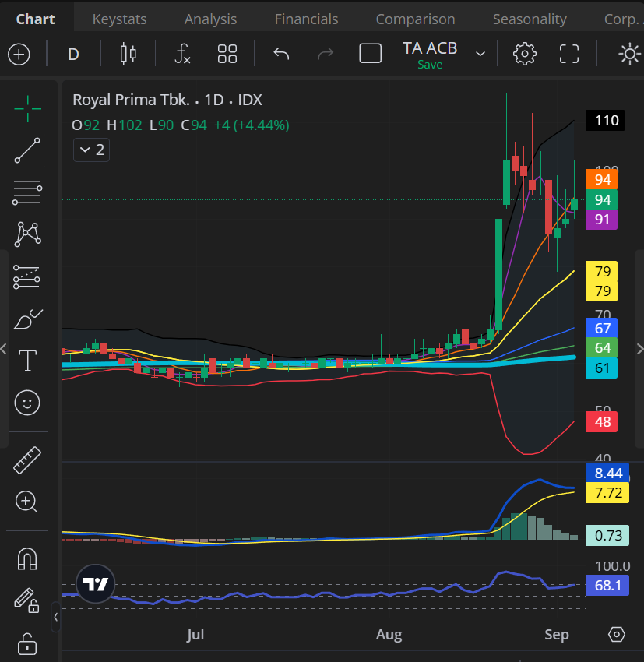Click the blue 67 price label
This screenshot has height=662, width=644.
click(601, 328)
